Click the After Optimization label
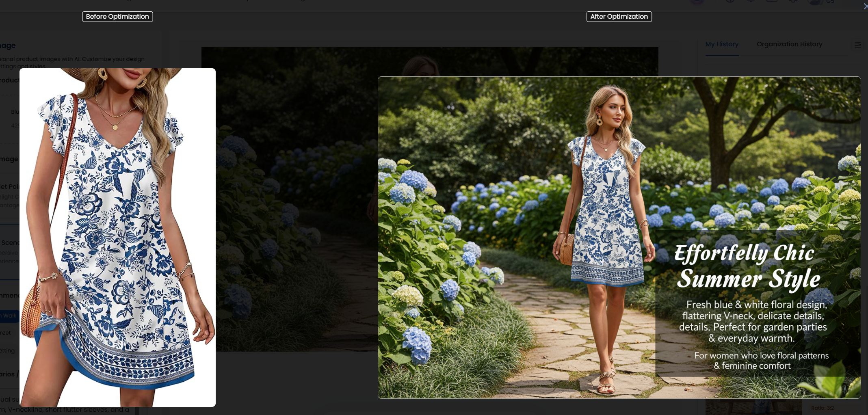 [619, 17]
